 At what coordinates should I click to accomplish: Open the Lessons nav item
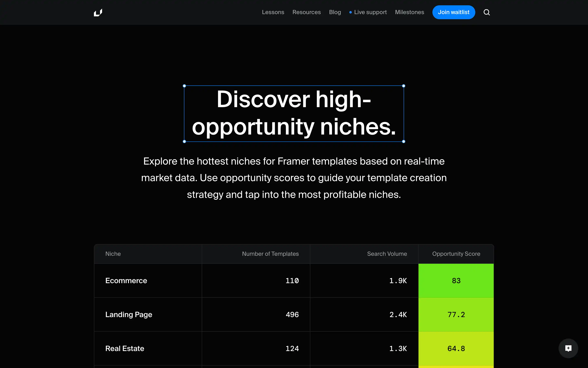point(273,12)
